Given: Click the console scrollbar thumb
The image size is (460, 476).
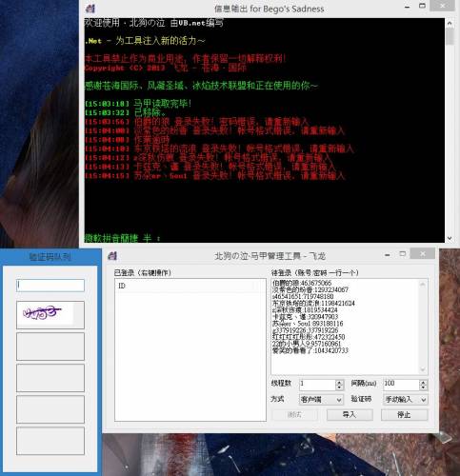Looking at the screenshot, I should coord(450,37).
